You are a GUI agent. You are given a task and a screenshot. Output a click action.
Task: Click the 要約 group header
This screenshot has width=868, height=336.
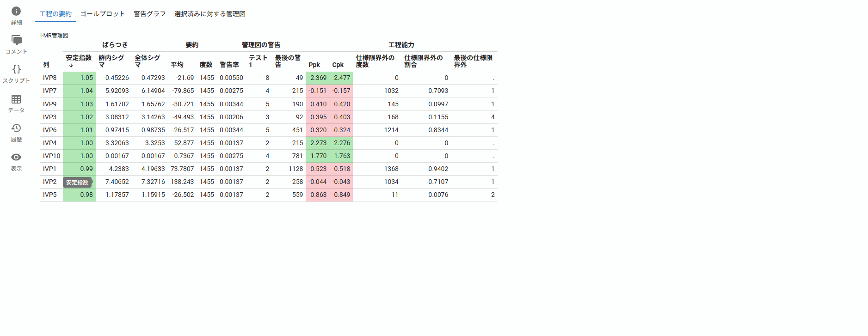coord(192,45)
